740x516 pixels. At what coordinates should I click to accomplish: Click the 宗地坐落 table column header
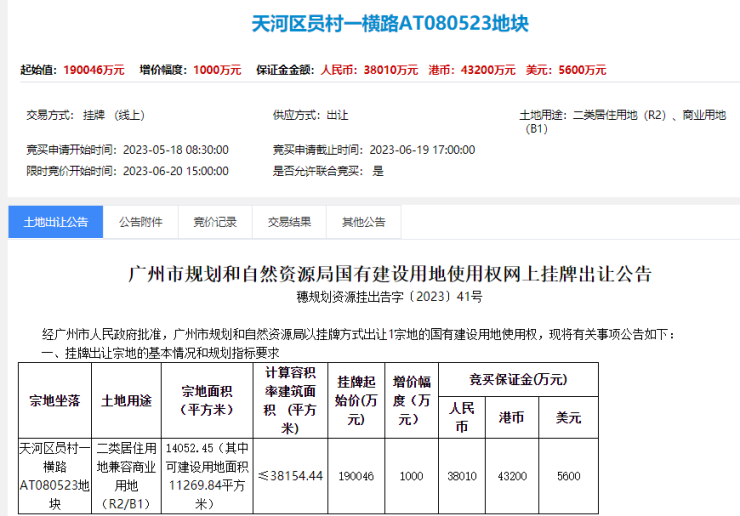click(55, 400)
